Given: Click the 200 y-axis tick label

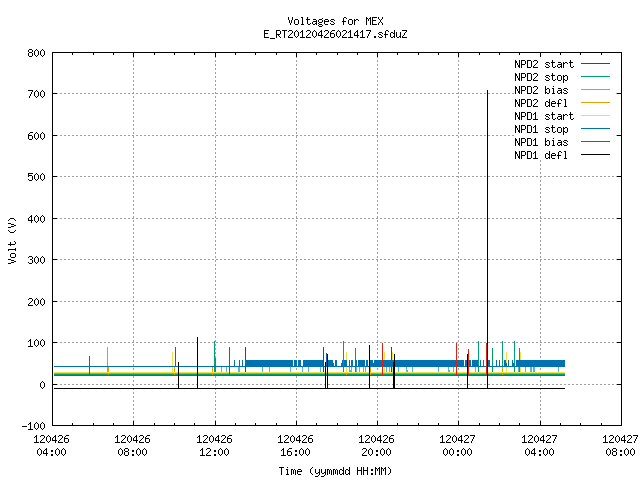Looking at the screenshot, I should click(36, 302).
